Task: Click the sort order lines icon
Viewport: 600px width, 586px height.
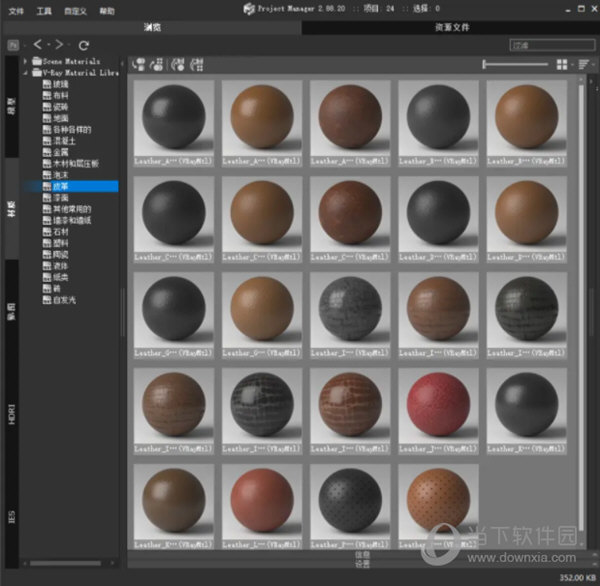Action: click(583, 64)
